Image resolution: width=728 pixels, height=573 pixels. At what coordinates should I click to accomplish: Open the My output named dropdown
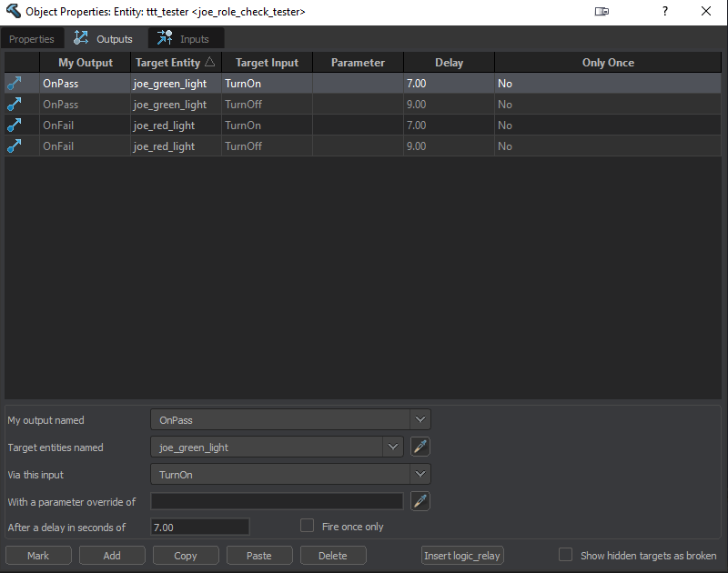click(x=419, y=420)
